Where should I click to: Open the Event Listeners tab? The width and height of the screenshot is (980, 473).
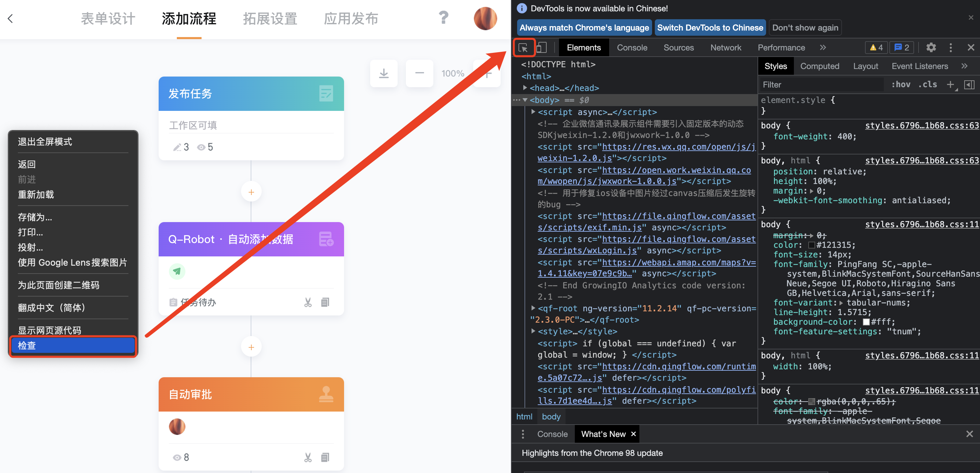920,66
